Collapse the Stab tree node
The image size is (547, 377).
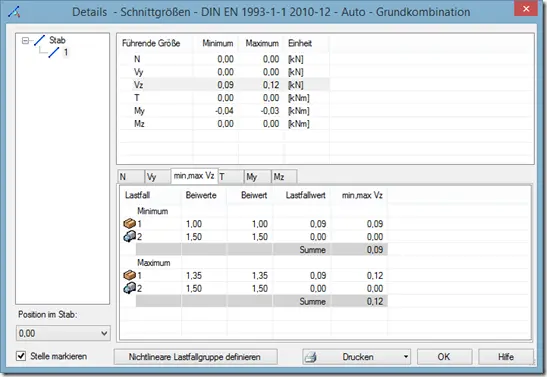[25, 41]
